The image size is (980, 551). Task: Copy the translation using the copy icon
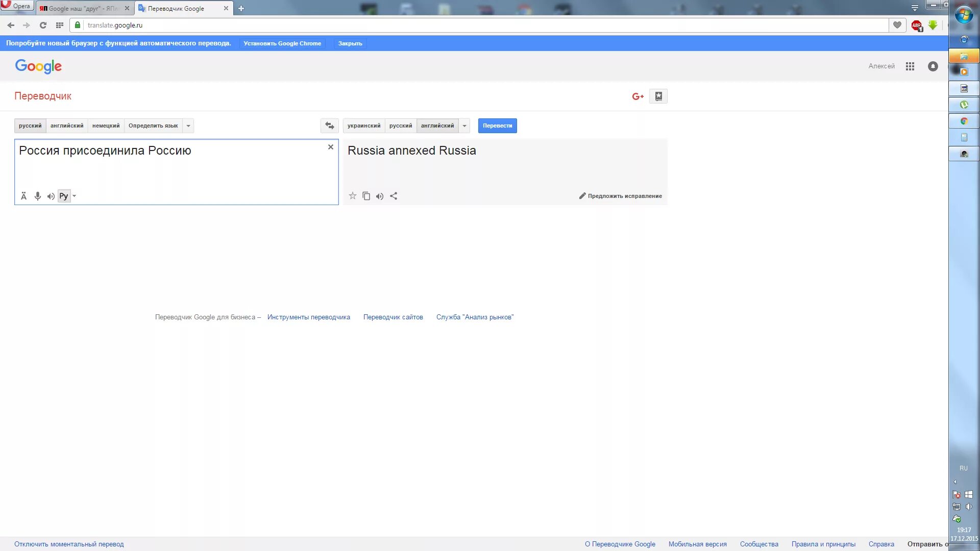366,196
